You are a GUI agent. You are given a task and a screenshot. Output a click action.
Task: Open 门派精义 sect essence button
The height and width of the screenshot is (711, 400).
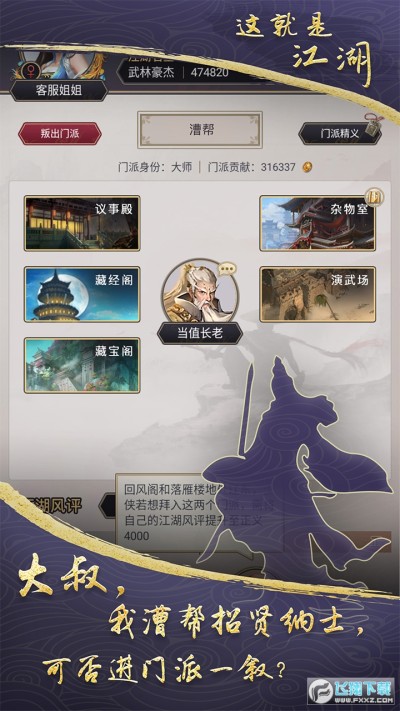[x=339, y=134]
